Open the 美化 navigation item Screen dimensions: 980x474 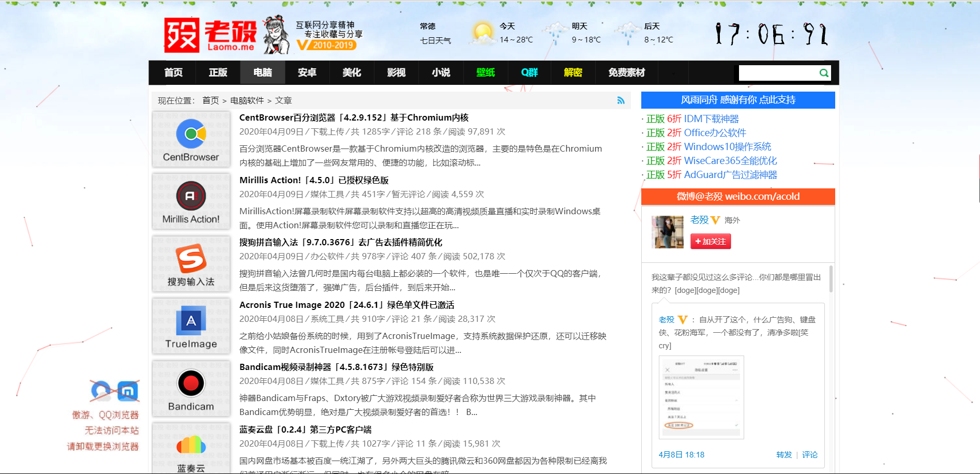pos(352,72)
